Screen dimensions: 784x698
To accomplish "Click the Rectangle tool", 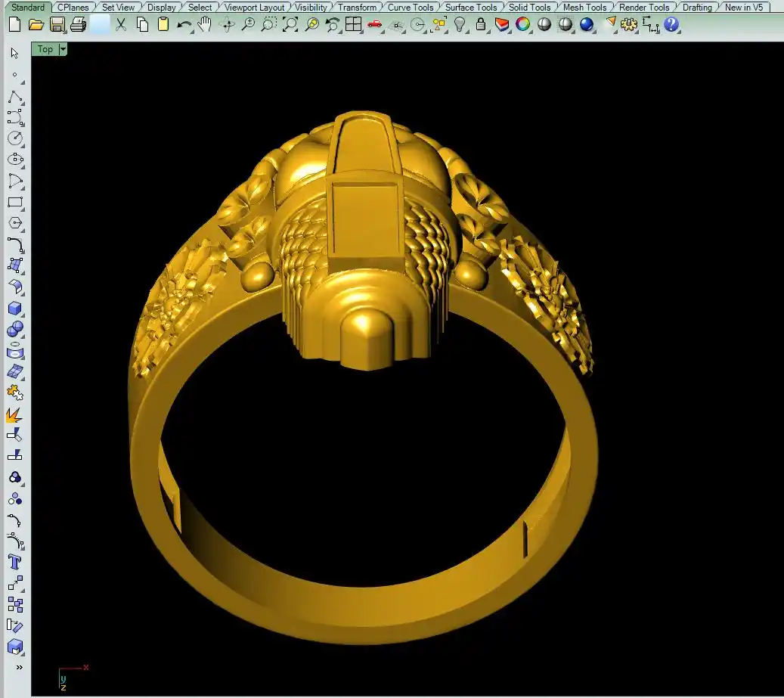I will coord(15,203).
